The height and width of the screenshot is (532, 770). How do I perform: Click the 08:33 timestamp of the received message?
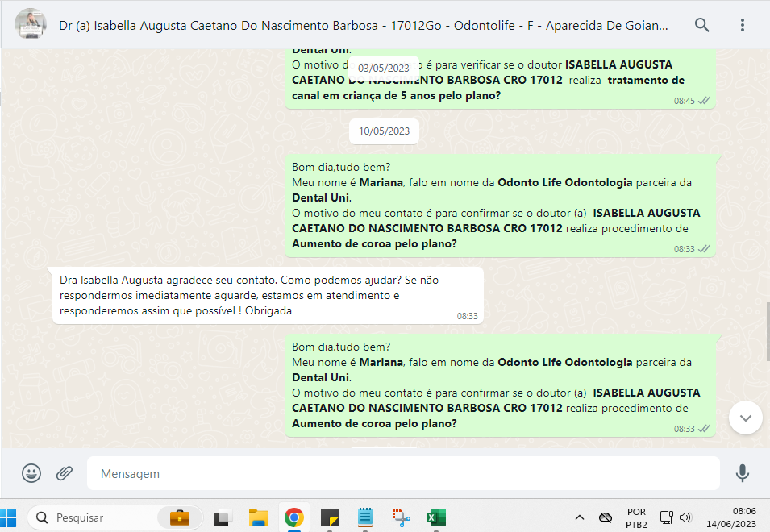click(467, 316)
